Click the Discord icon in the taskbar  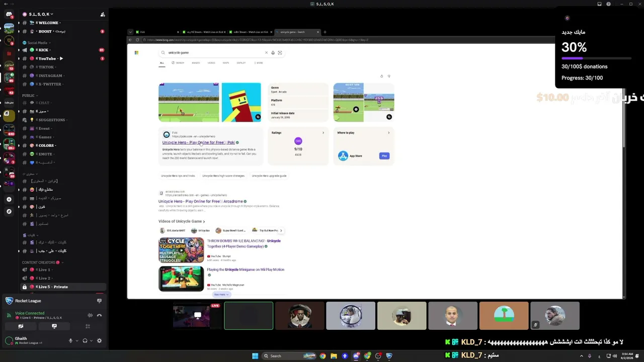(356, 356)
